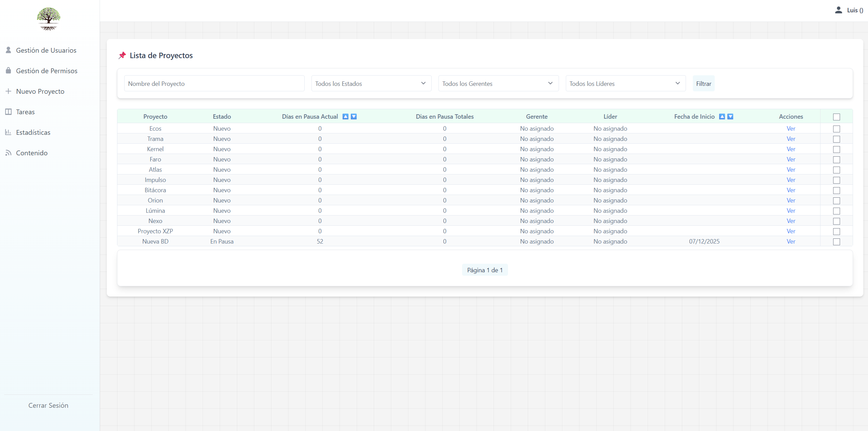Sort Días en Pausa Actual descending arrow

354,117
